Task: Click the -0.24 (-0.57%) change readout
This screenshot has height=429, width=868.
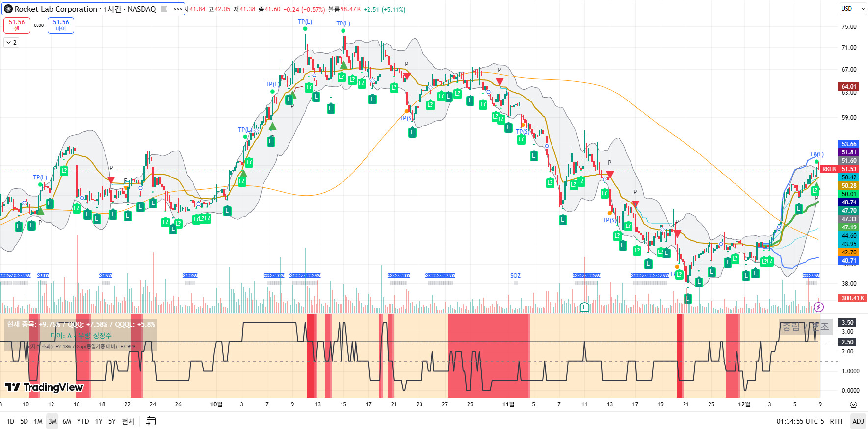Action: (304, 9)
